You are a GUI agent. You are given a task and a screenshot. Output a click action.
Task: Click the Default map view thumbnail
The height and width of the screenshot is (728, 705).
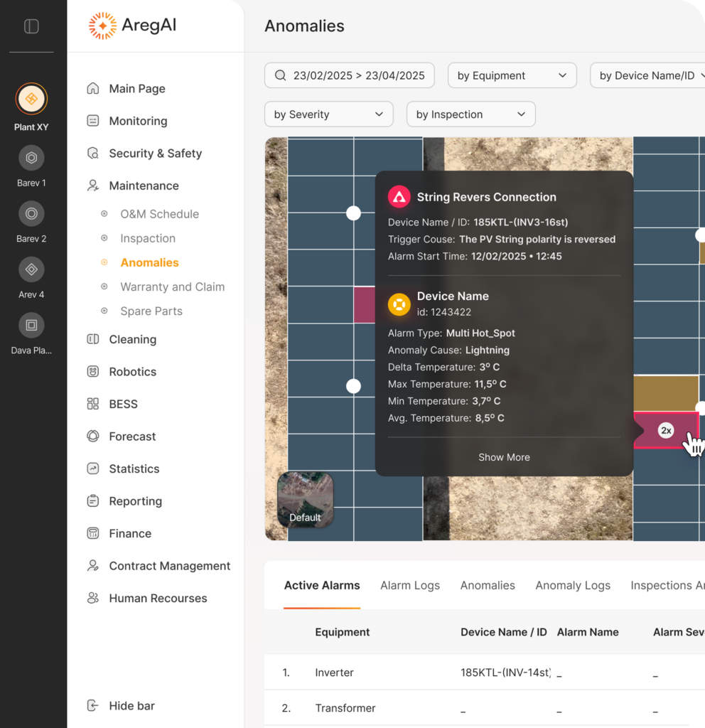[305, 498]
